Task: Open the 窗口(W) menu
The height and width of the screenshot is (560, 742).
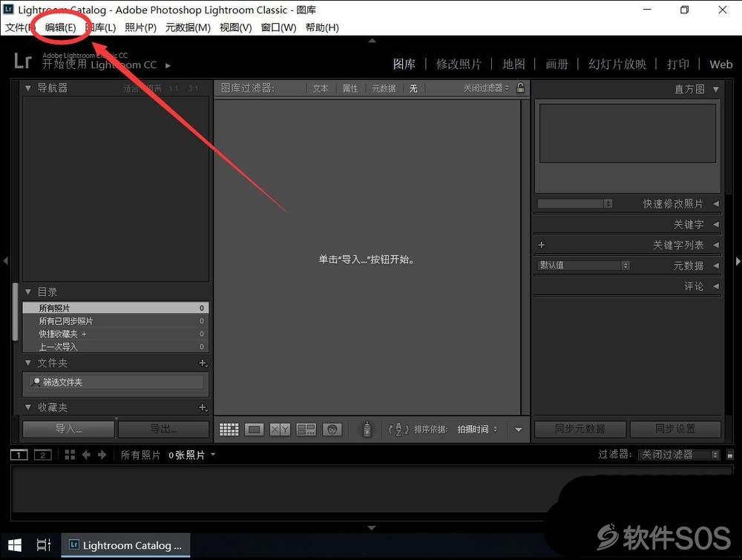Action: pyautogui.click(x=279, y=27)
